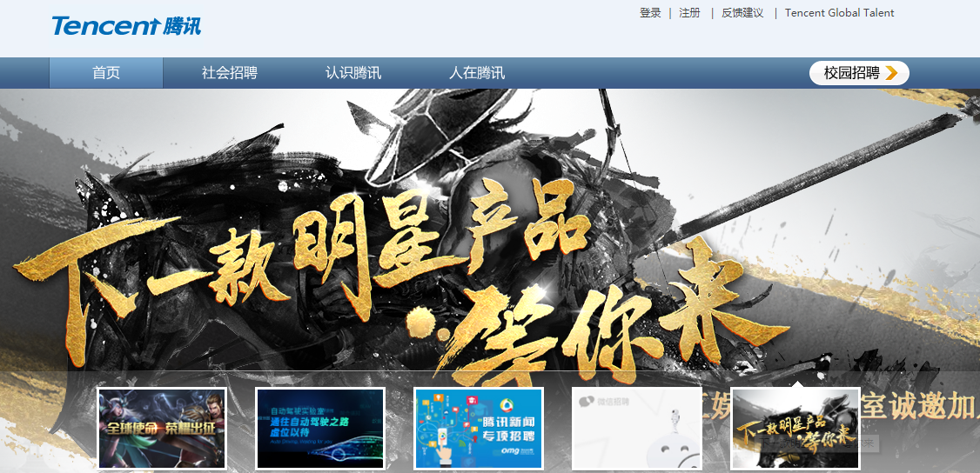Open the 反馈建议 feedback link
Screen dimensions: 980x473
[742, 12]
